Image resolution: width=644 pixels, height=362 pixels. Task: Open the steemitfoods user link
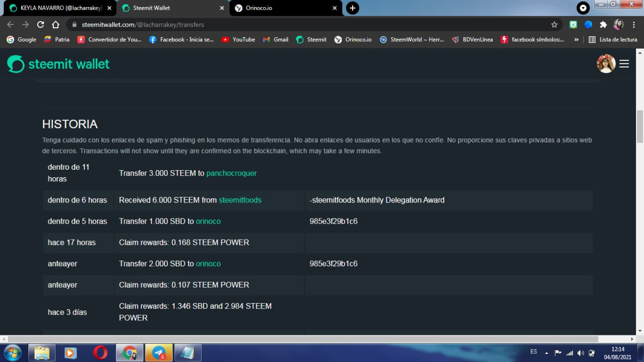click(240, 200)
